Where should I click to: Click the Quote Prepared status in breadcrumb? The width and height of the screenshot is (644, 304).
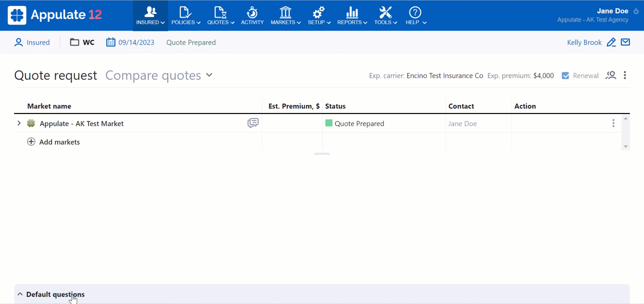191,42
